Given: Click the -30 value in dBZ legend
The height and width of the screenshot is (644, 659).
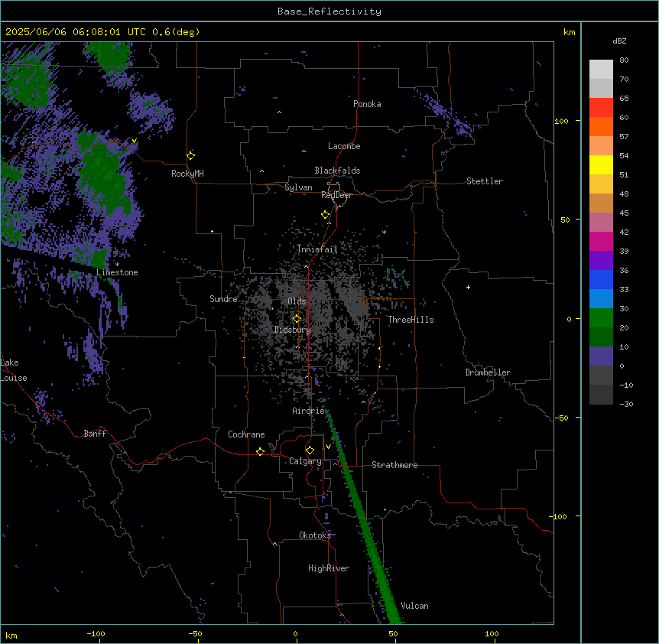Looking at the screenshot, I should [626, 404].
